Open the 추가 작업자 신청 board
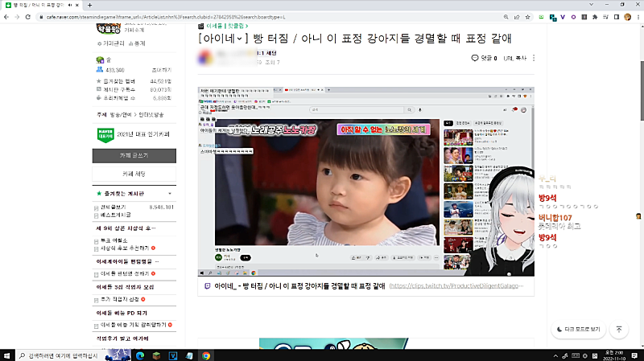Image resolution: width=644 pixels, height=361 pixels. coord(119,299)
